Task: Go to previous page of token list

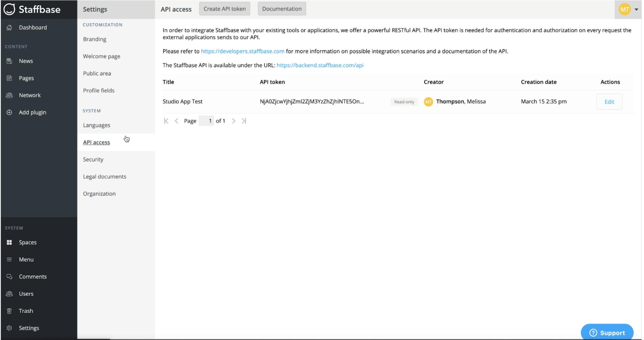Action: point(177,121)
